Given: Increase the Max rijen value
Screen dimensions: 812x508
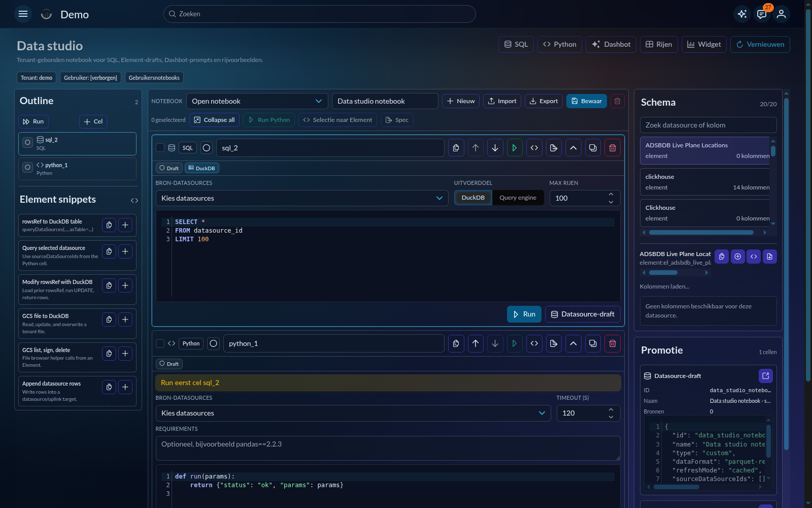Looking at the screenshot, I should (611, 194).
